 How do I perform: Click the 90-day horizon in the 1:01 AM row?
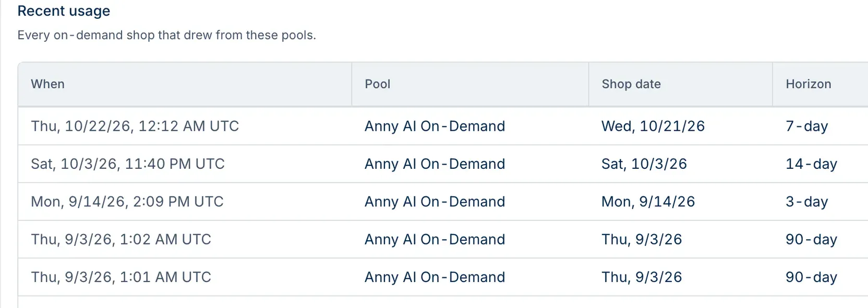point(812,277)
